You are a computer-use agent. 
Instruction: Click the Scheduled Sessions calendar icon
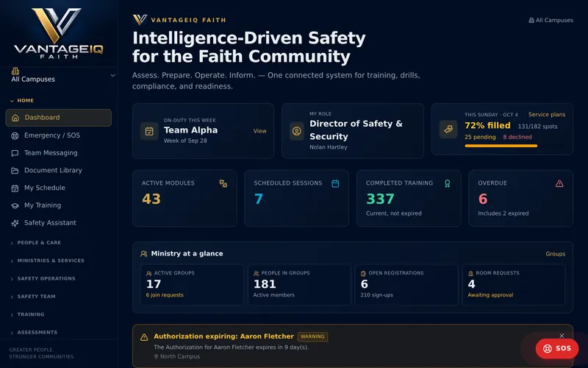point(335,183)
